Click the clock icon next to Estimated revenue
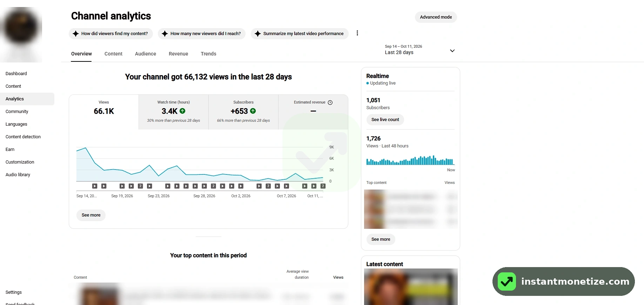 point(330,102)
